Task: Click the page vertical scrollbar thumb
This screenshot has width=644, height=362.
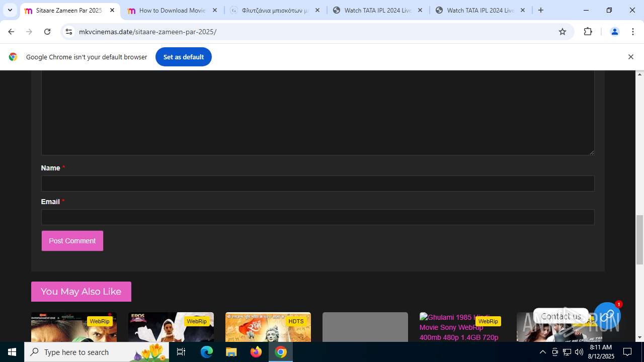Action: (640, 239)
